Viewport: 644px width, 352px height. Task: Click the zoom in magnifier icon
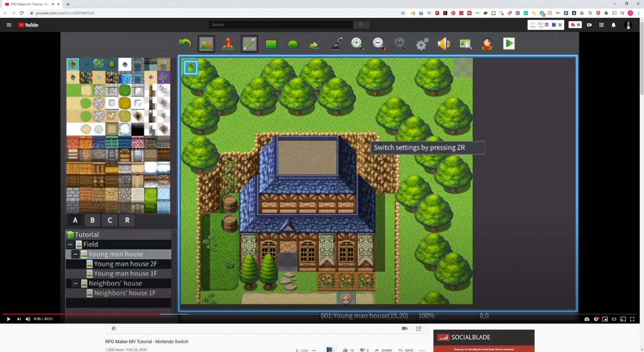357,44
